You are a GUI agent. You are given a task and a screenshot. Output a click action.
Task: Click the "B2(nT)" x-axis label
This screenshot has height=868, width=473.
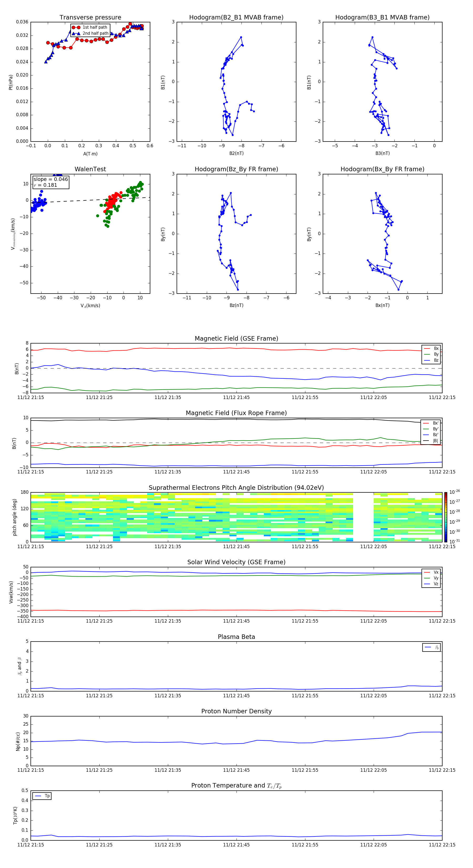(x=236, y=153)
